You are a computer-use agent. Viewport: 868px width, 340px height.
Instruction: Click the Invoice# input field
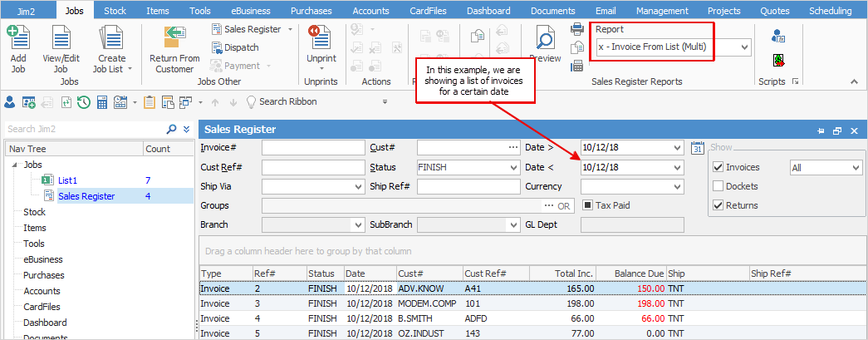[x=313, y=149]
